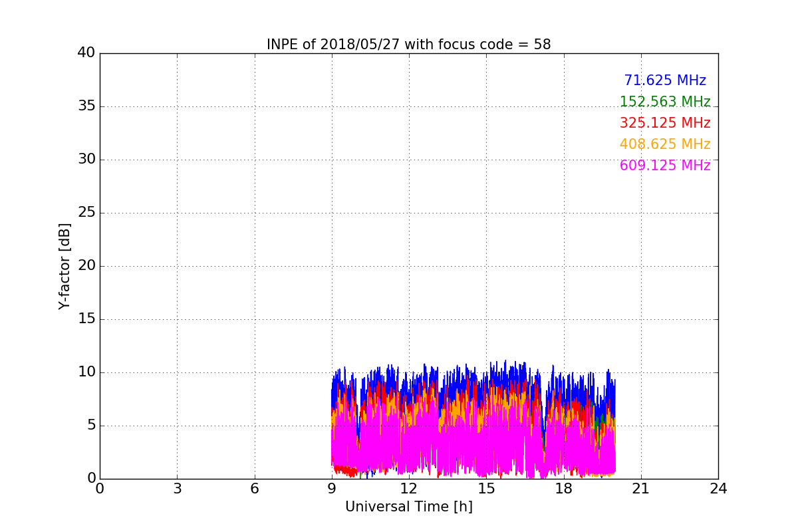Click the x-axis tick label 9
Viewport: 798px width, 532px height.
click(332, 489)
